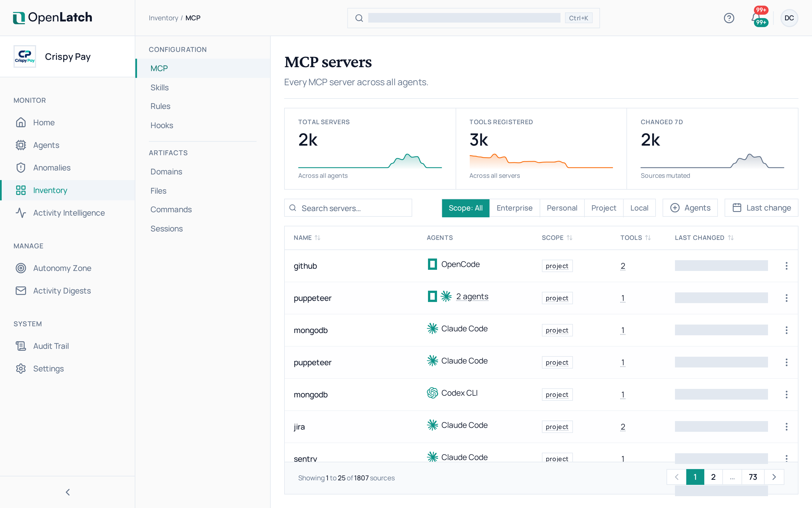Filter by Project scope
This screenshot has height=508, width=812.
pos(603,208)
